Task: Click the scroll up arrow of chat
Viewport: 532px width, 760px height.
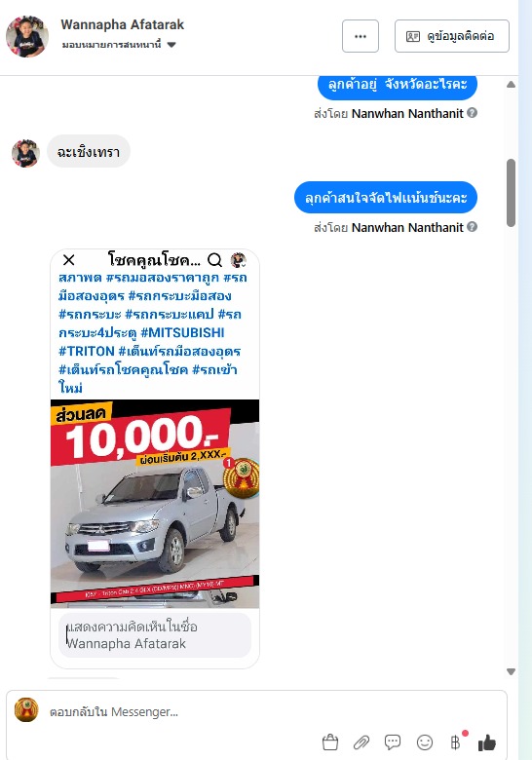Action: pos(511,85)
